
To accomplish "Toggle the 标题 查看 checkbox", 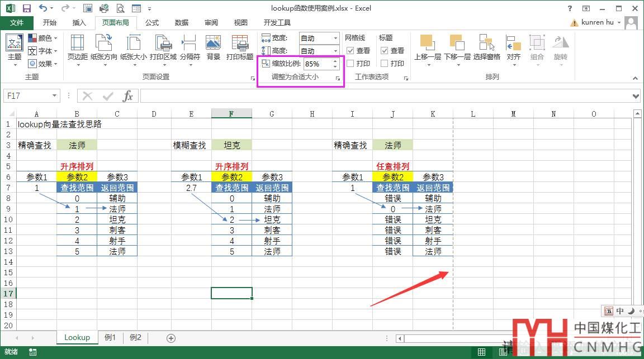I will tap(385, 51).
